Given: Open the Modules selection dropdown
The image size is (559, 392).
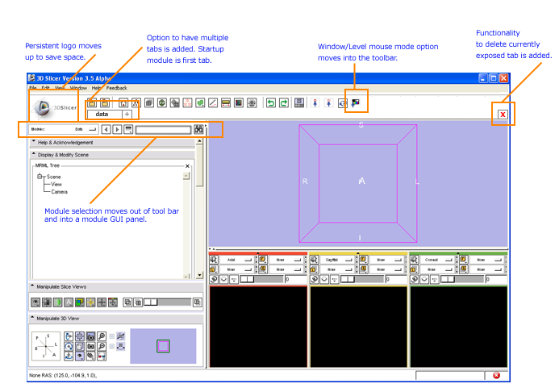Looking at the screenshot, I should tap(86, 129).
